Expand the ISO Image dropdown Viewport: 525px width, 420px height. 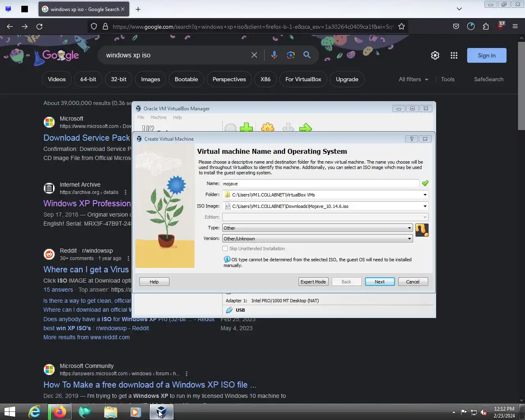[x=425, y=206]
